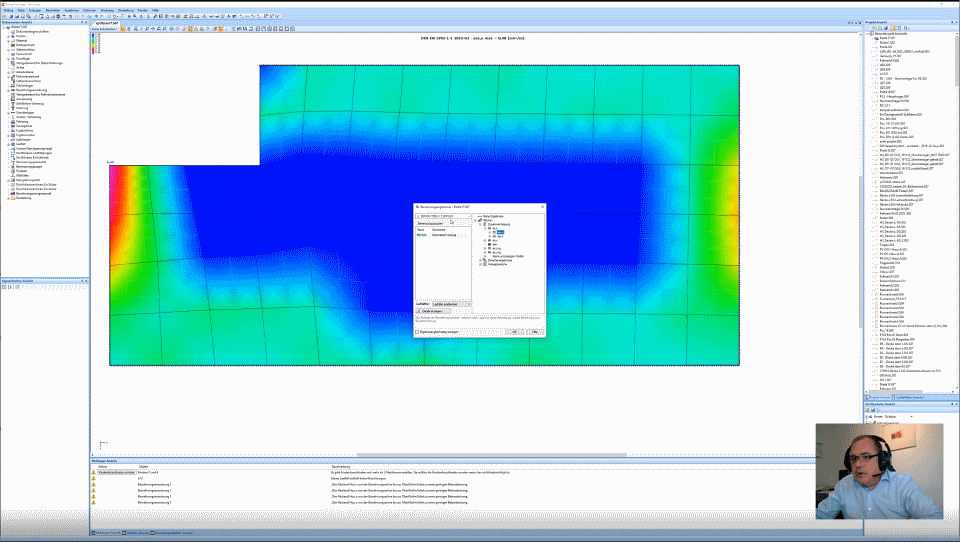This screenshot has width=960, height=542.
Task: Select Maßkette in the document tree
Action: 23,175
